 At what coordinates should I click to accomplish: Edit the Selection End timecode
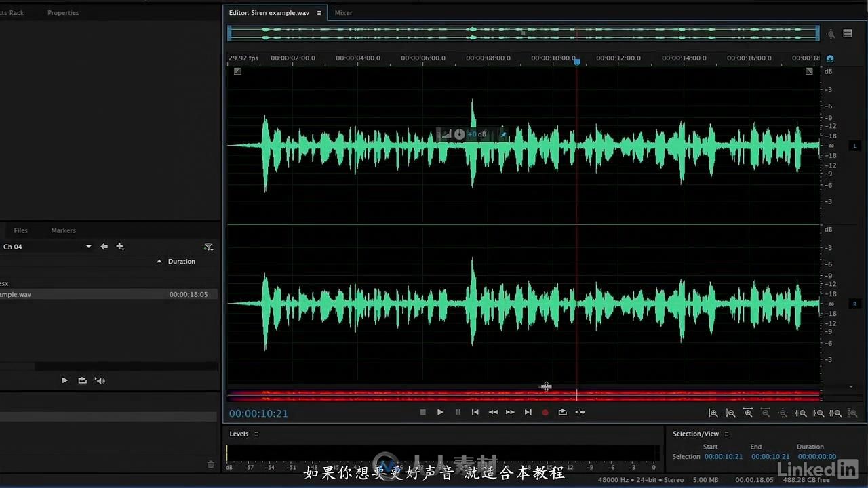(x=769, y=457)
